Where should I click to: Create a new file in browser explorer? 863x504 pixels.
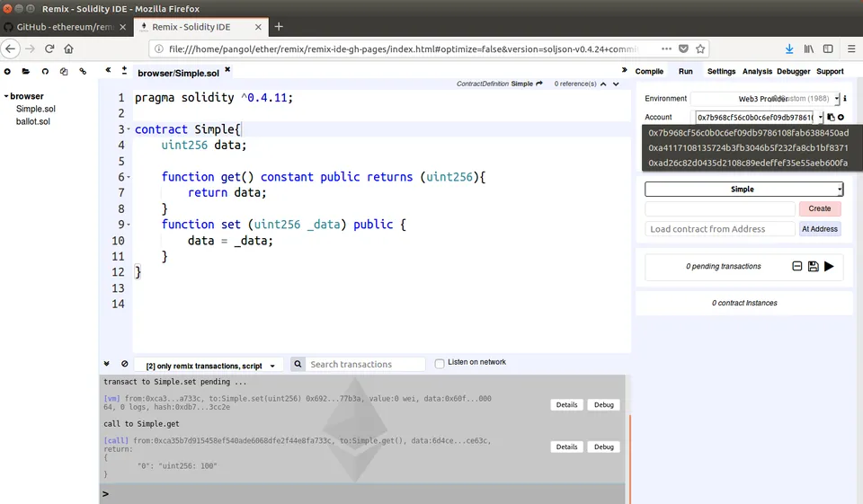[7, 72]
